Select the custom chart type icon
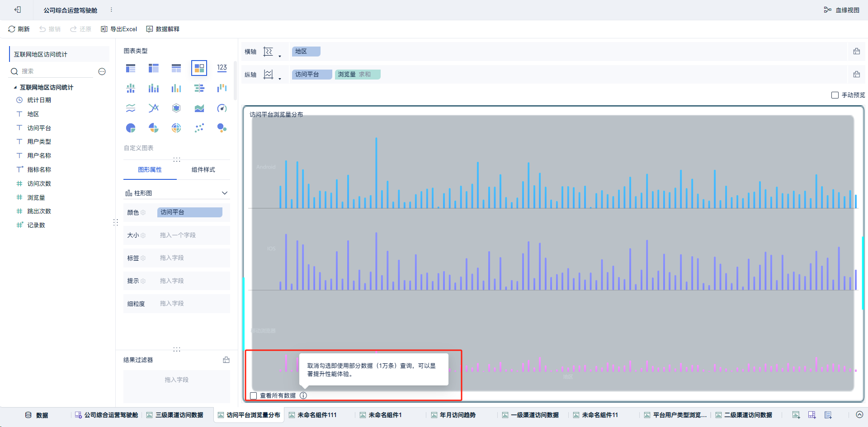Viewport: 868px width, 427px height. coord(199,68)
